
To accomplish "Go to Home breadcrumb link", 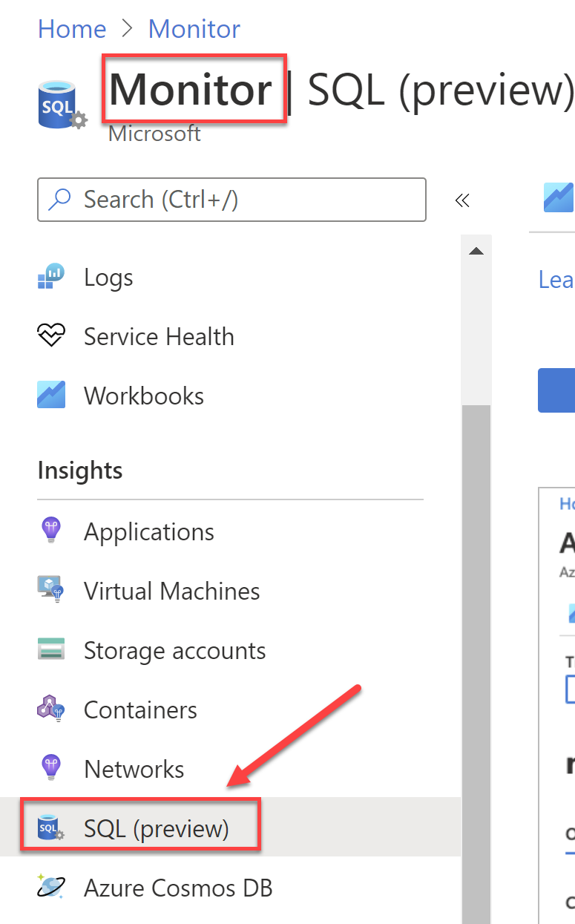I will tap(72, 29).
